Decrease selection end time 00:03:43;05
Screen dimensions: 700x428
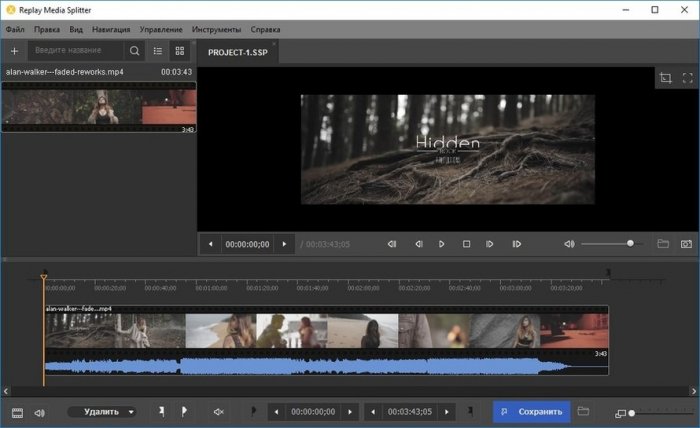pyautogui.click(x=373, y=412)
